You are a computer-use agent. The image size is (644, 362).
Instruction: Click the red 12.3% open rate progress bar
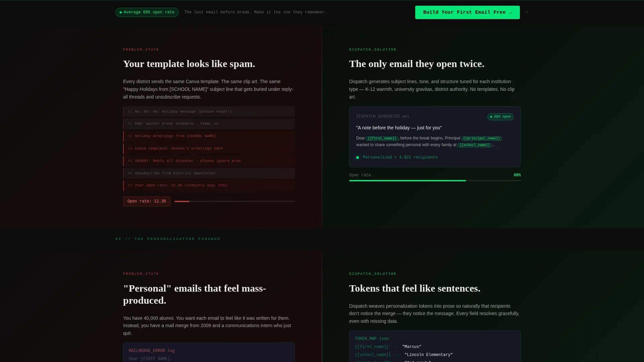[x=234, y=201]
